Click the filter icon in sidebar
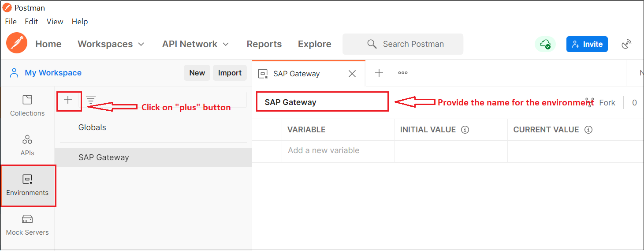The image size is (644, 251). (x=91, y=100)
